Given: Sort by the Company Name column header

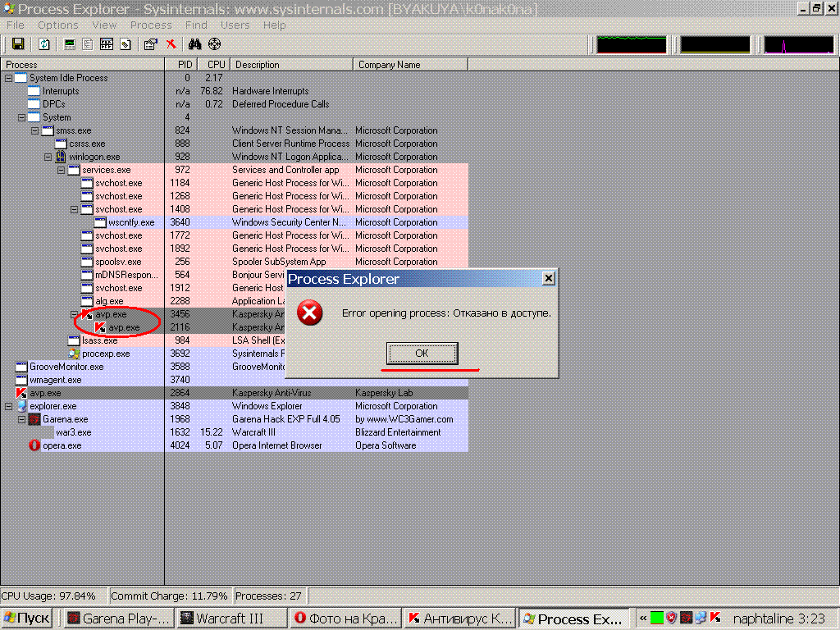Looking at the screenshot, I should pos(410,64).
